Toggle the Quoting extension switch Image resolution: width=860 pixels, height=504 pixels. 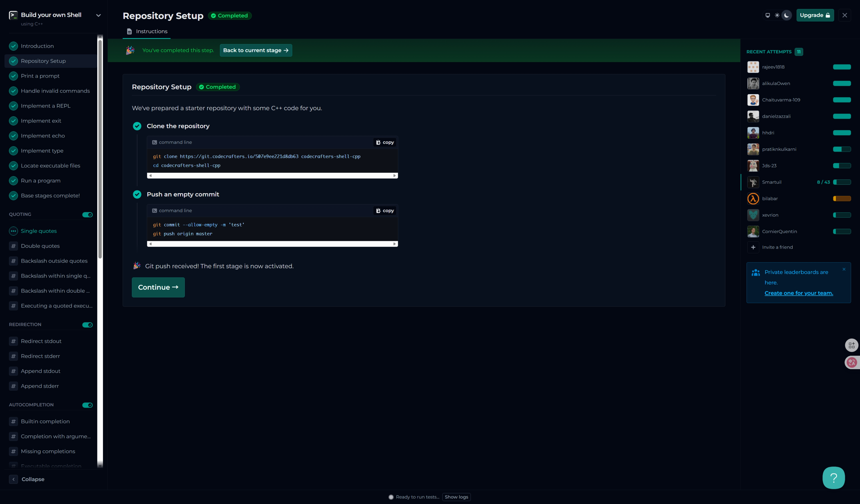pos(87,215)
